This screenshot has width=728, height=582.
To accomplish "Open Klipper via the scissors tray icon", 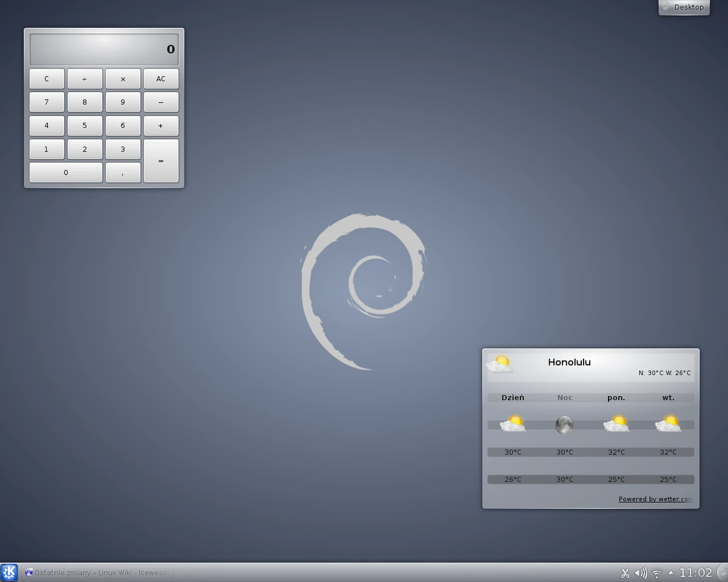I will pos(625,572).
